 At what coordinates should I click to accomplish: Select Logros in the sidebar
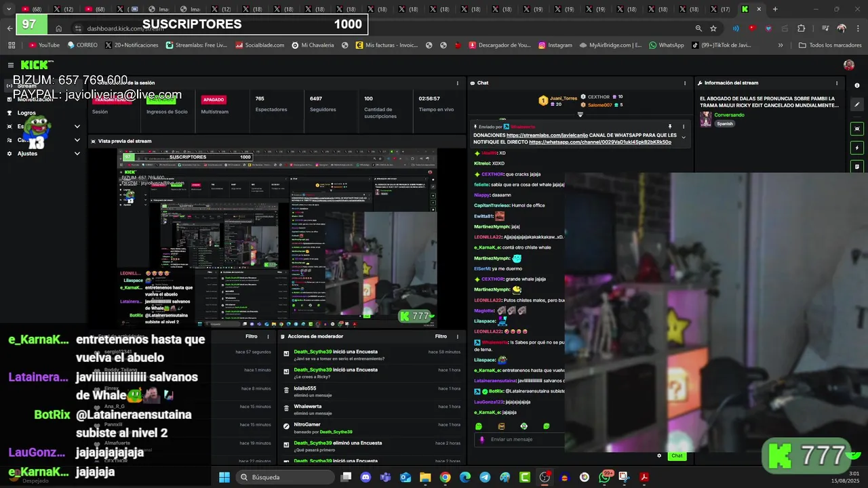coord(26,113)
